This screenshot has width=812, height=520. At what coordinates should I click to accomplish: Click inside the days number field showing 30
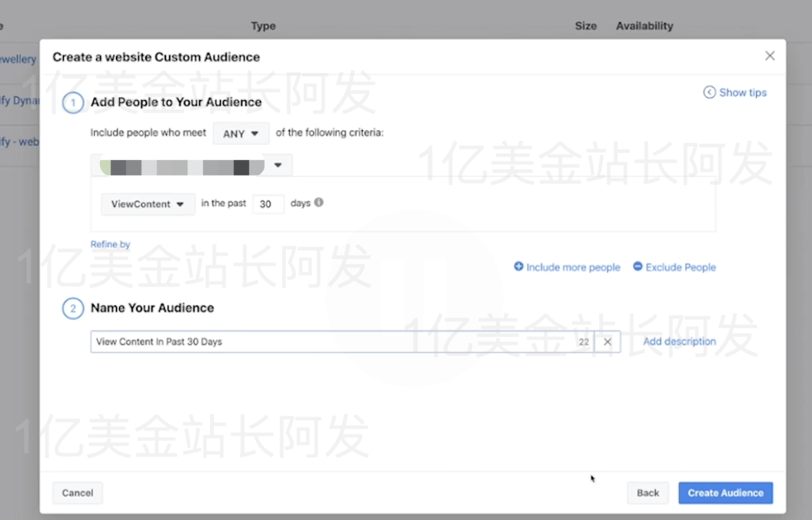[268, 203]
